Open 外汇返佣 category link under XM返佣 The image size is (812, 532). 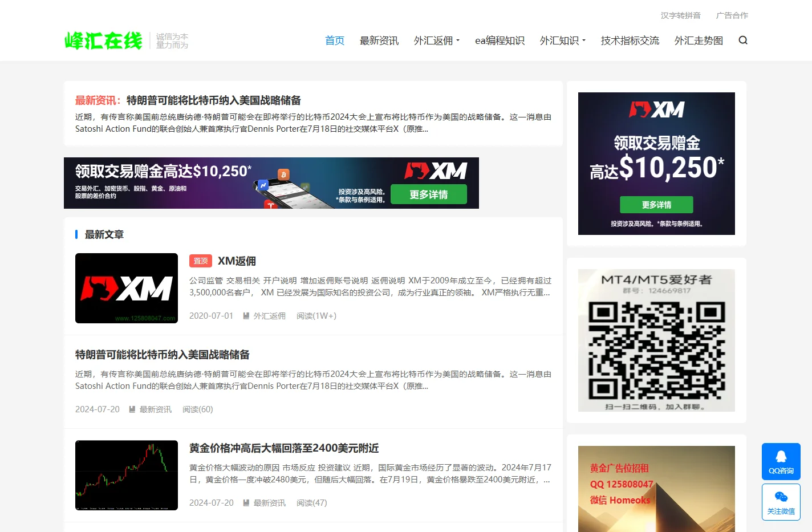click(x=269, y=316)
